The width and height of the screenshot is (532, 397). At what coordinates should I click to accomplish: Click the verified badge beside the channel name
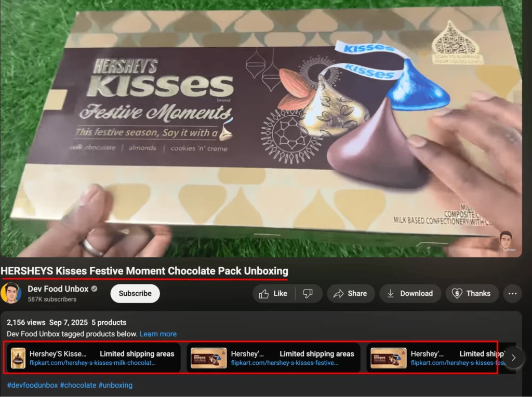tap(94, 289)
